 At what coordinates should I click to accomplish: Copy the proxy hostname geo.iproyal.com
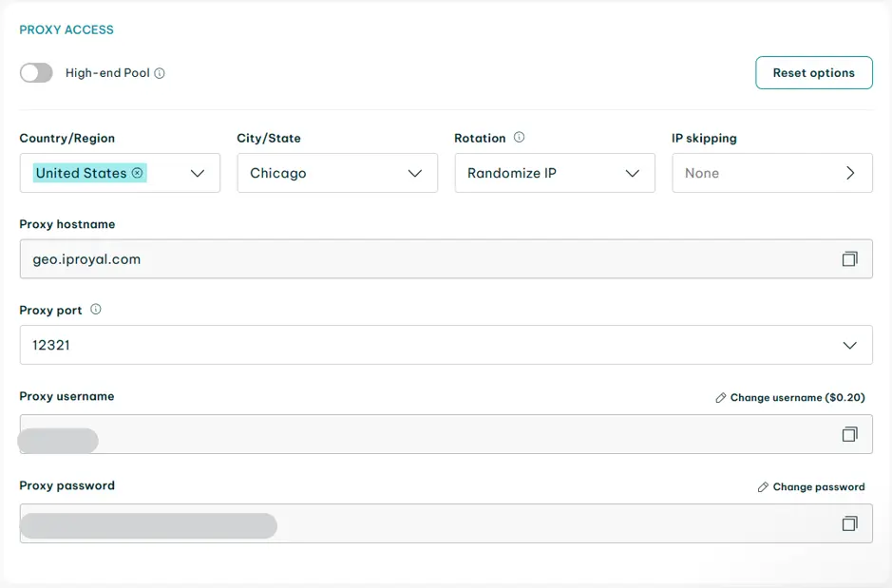coord(849,258)
